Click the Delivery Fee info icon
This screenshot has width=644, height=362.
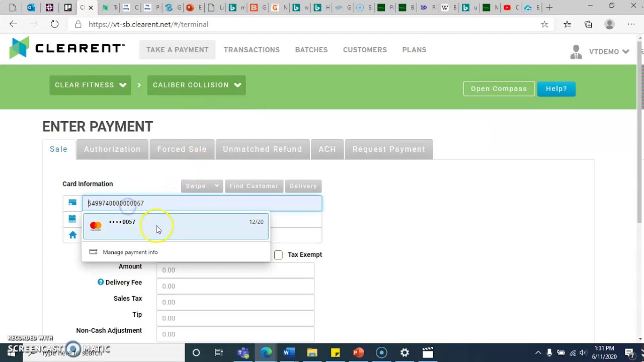(x=101, y=283)
